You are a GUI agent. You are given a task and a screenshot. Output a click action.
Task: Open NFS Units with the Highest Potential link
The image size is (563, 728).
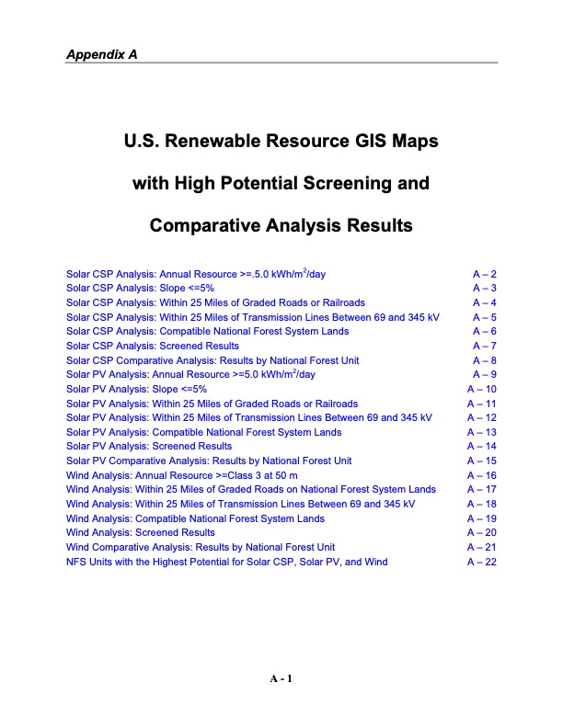pos(226,562)
